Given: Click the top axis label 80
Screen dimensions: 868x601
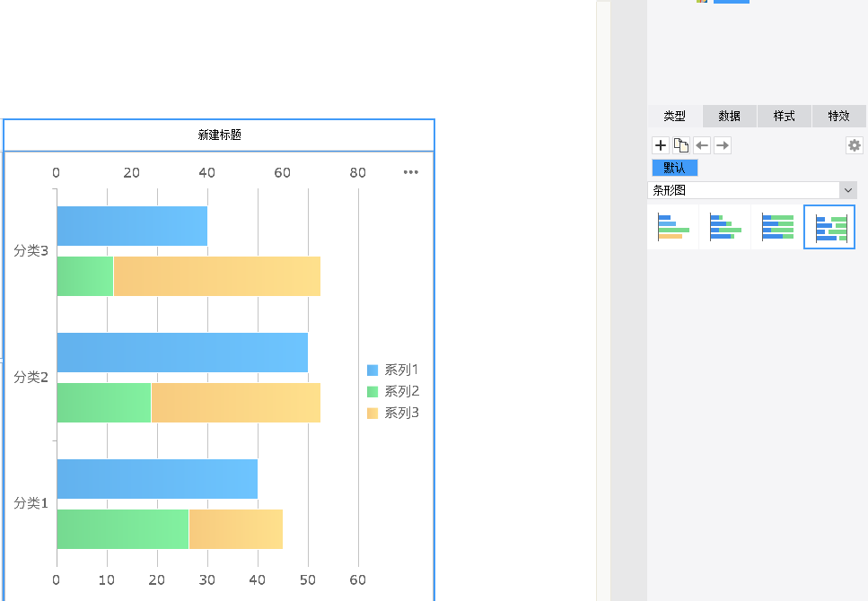Looking at the screenshot, I should [x=357, y=172].
